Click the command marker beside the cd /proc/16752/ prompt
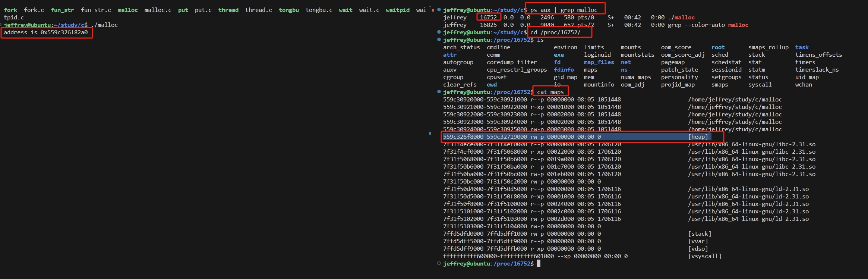The height and width of the screenshot is (279, 868). [x=439, y=32]
